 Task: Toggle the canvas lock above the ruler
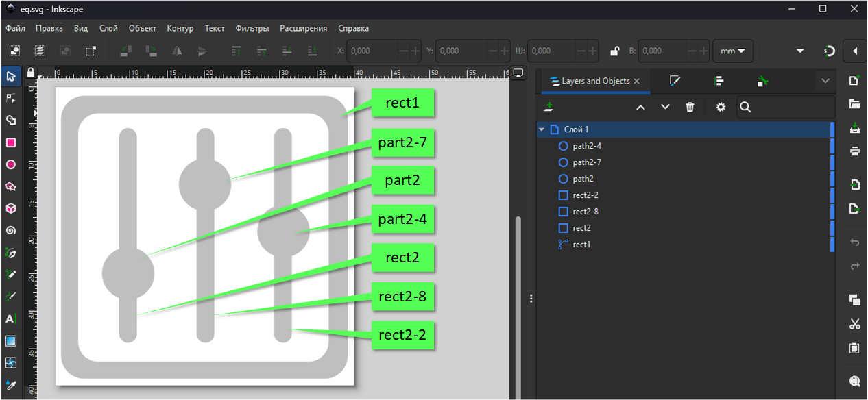(30, 72)
